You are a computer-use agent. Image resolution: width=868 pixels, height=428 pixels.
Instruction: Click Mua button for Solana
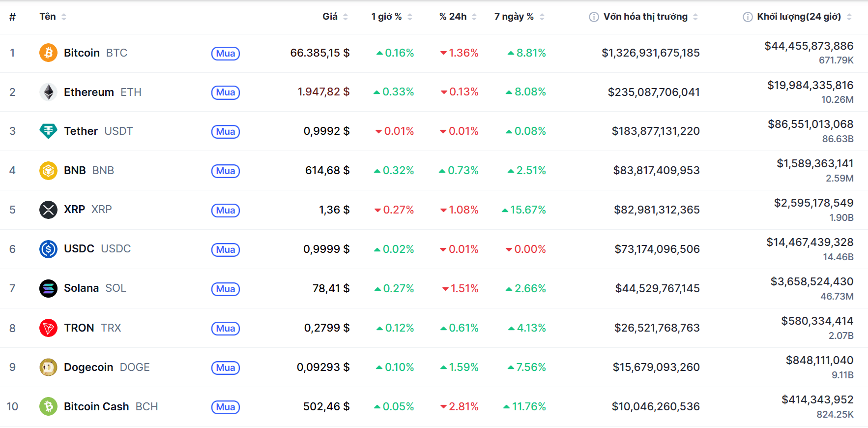pos(226,289)
